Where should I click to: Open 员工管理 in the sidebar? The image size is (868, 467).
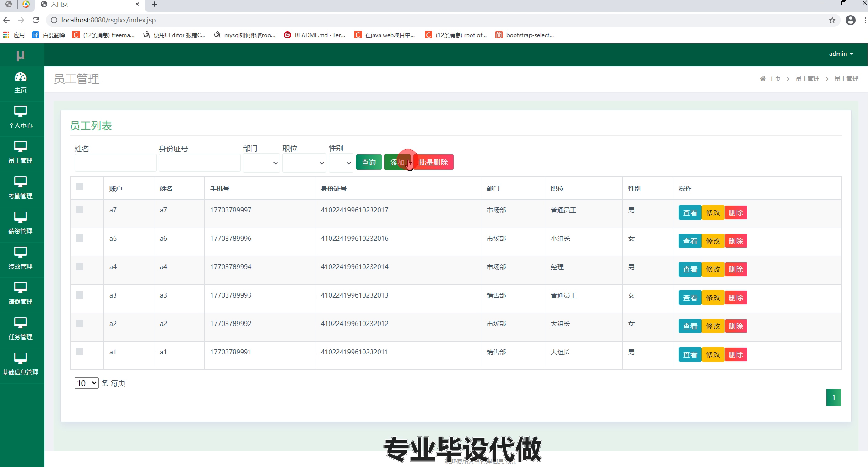click(20, 152)
